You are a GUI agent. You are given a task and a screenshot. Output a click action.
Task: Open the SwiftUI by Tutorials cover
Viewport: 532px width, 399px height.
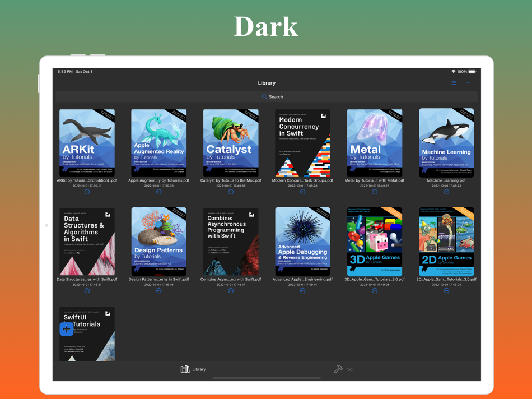(x=87, y=334)
